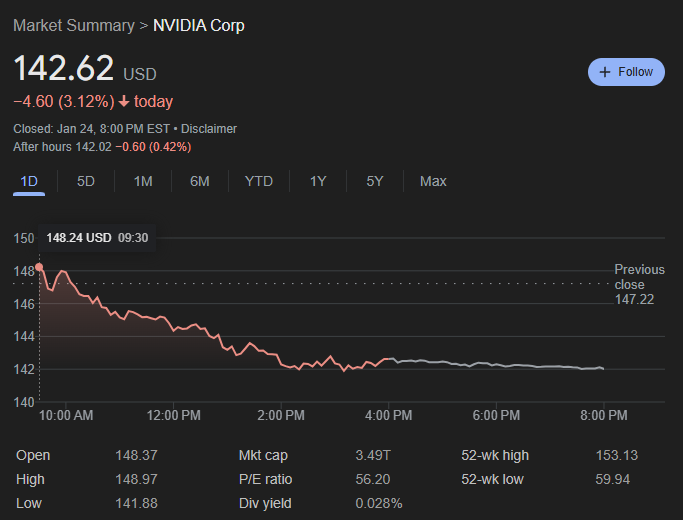Click the 12:00 PM axis label

pyautogui.click(x=173, y=415)
